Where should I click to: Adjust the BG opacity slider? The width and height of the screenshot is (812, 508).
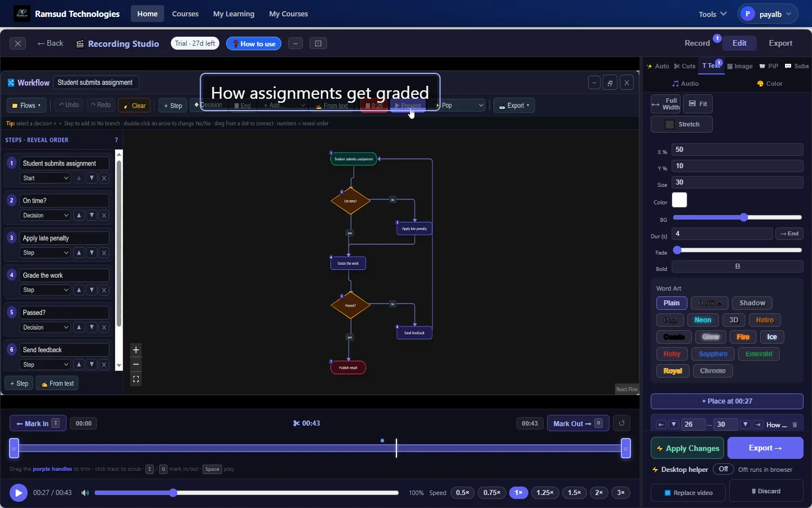coord(738,217)
